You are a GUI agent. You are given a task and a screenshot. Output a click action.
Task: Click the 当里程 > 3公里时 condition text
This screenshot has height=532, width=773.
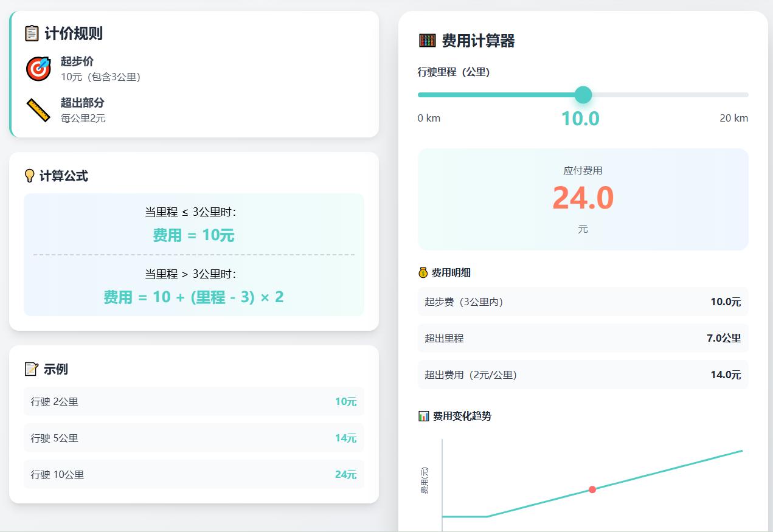(x=190, y=274)
